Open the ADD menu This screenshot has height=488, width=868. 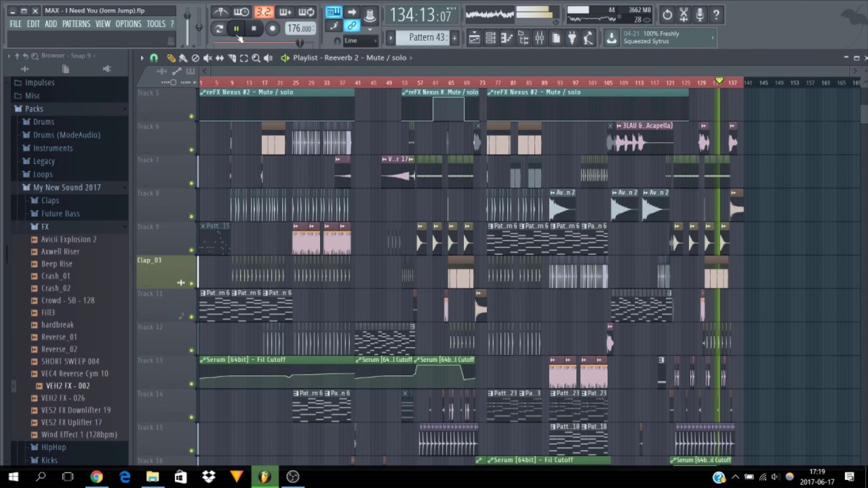point(51,24)
